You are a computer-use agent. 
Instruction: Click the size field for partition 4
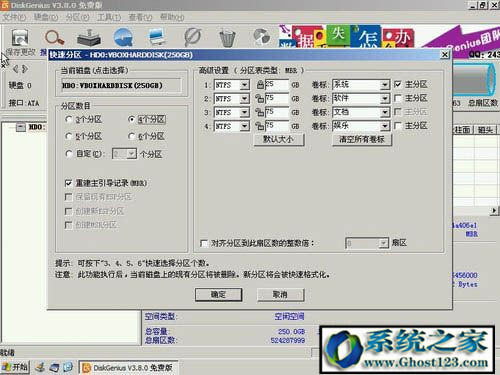pos(277,126)
